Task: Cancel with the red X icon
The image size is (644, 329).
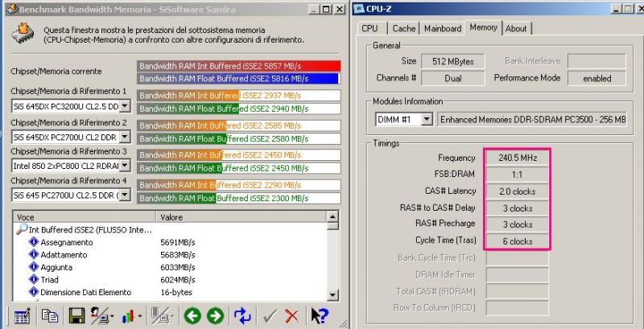Action: coord(292,316)
